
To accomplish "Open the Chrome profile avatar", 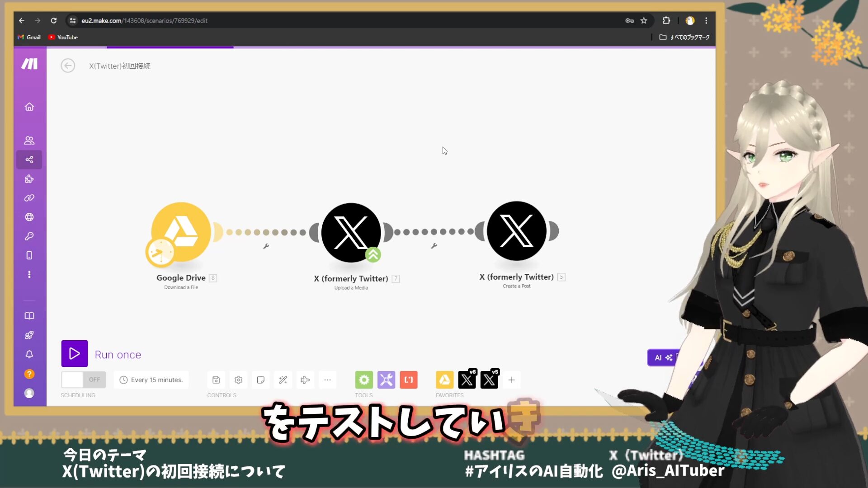I will [690, 20].
